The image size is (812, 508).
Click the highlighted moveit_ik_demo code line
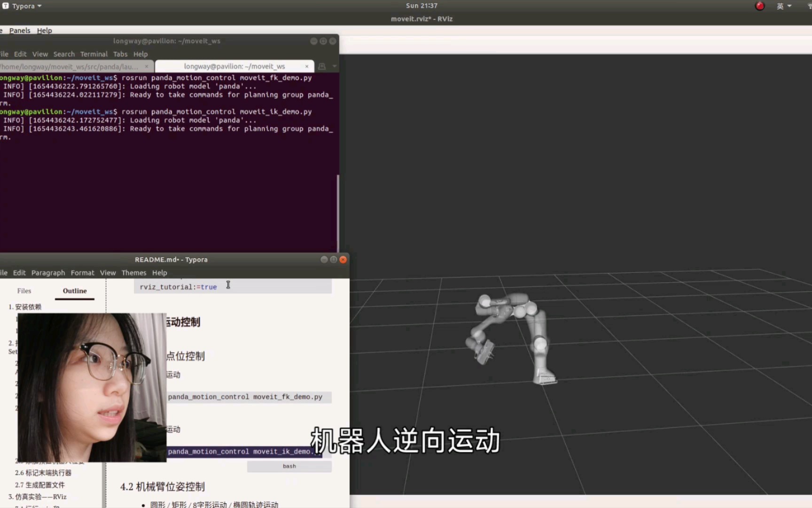pyautogui.click(x=244, y=452)
